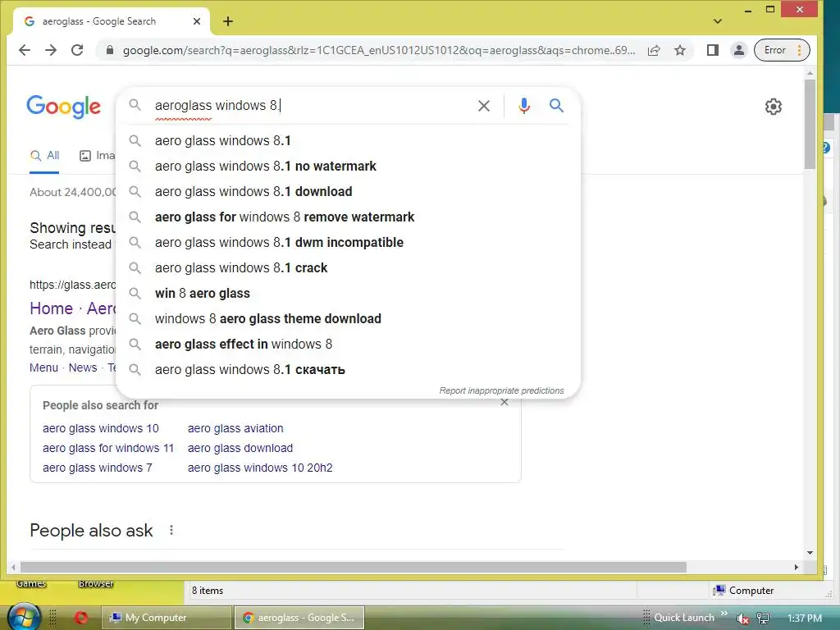Clear the search box with the X
Viewport: 840px width, 630px height.
pos(484,106)
